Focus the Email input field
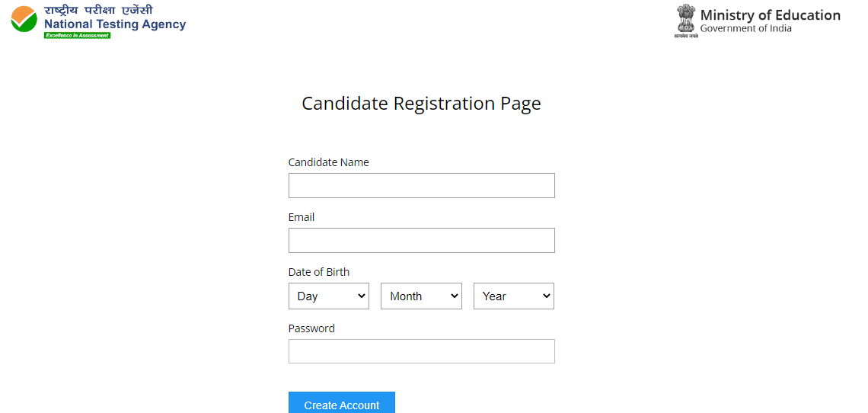This screenshot has width=868, height=413. [x=421, y=240]
